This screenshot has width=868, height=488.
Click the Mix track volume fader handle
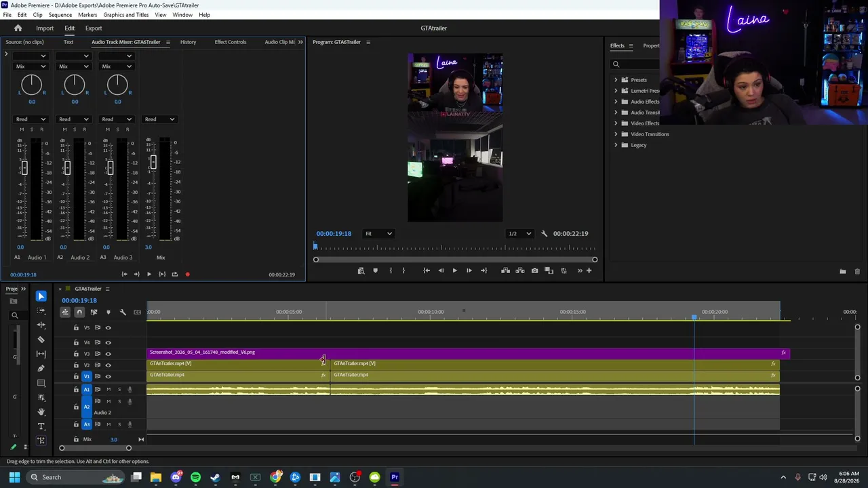pos(153,162)
